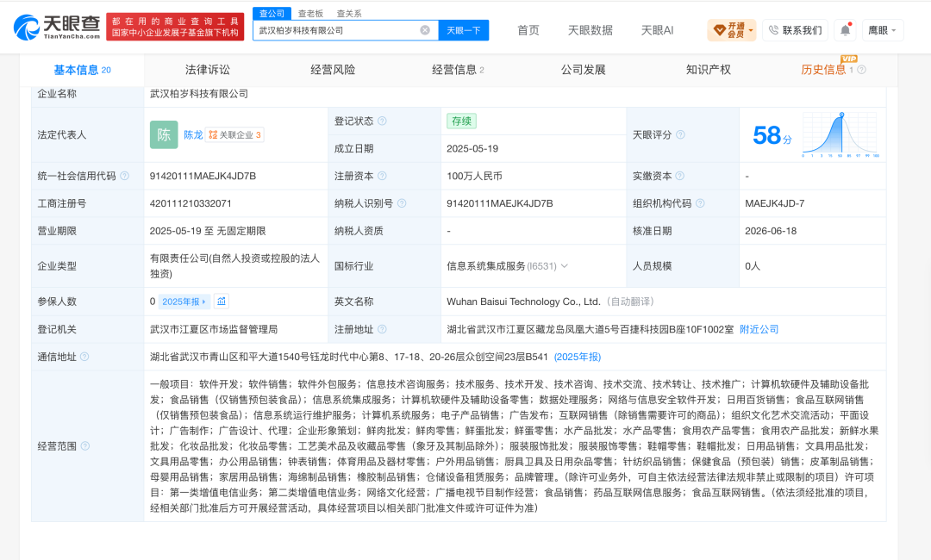Open the 经营信息 tab

(x=458, y=70)
